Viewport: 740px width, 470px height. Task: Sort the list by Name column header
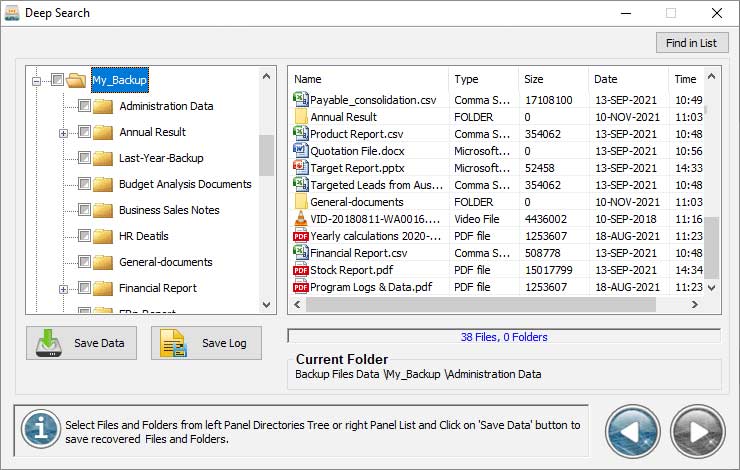(x=367, y=79)
